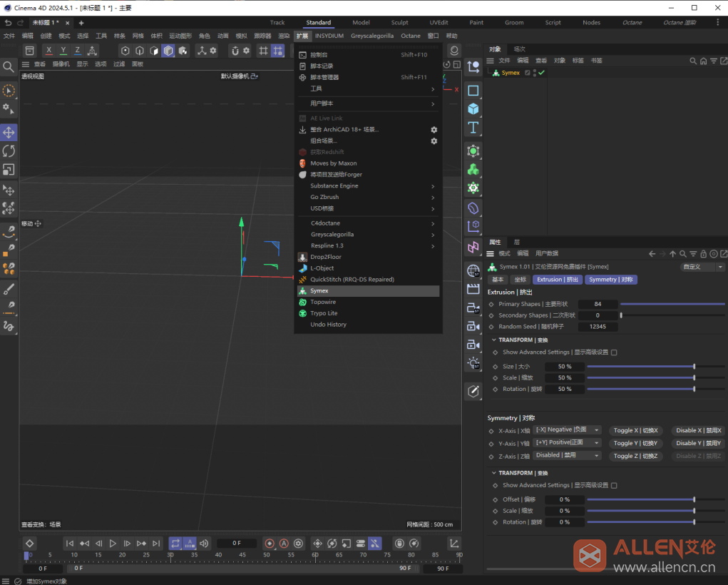Image resolution: width=728 pixels, height=585 pixels.
Task: Select the Text object tool icon
Action: 473,128
